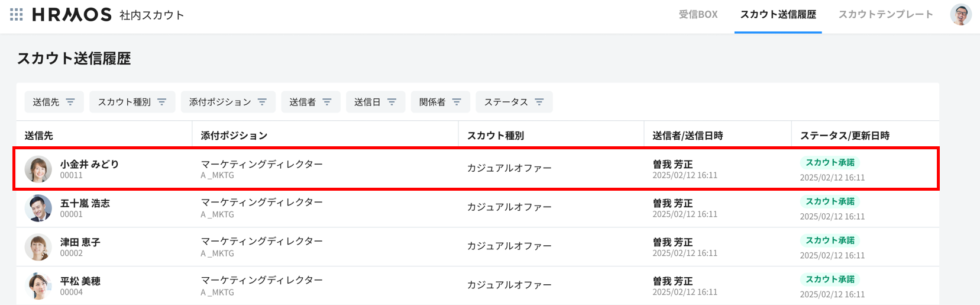This screenshot has height=305, width=980.
Task: Expand the スカウト種別 filter
Action: (x=132, y=102)
